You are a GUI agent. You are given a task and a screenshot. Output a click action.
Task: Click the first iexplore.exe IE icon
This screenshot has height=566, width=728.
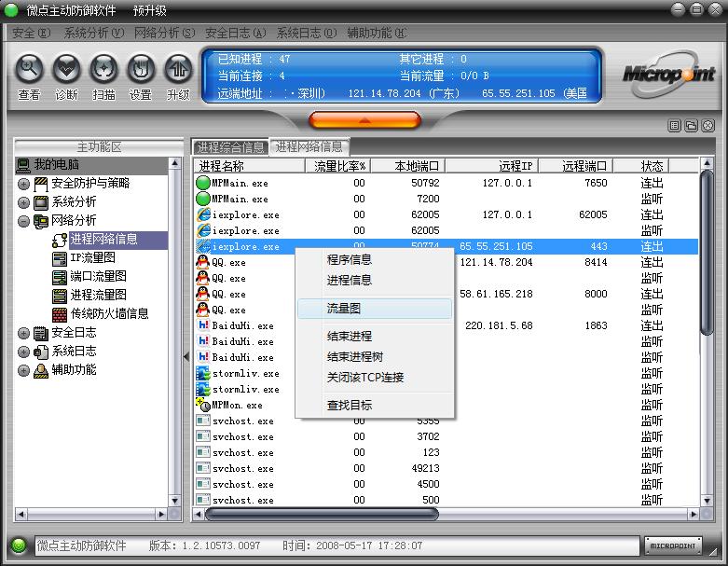click(x=203, y=214)
